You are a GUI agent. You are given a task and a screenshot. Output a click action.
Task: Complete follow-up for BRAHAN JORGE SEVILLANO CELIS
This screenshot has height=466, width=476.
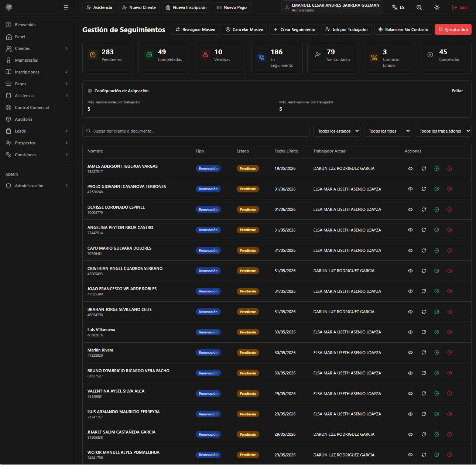(x=436, y=312)
